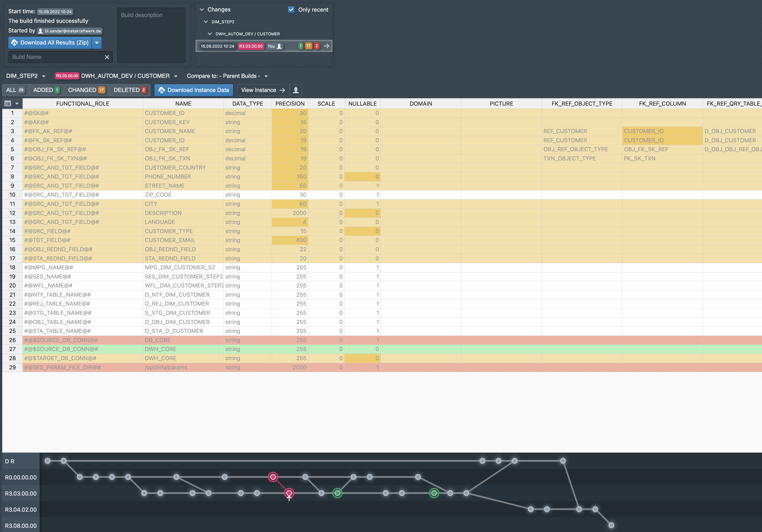Click the View Instance button
This screenshot has width=762, height=532.
pos(262,90)
